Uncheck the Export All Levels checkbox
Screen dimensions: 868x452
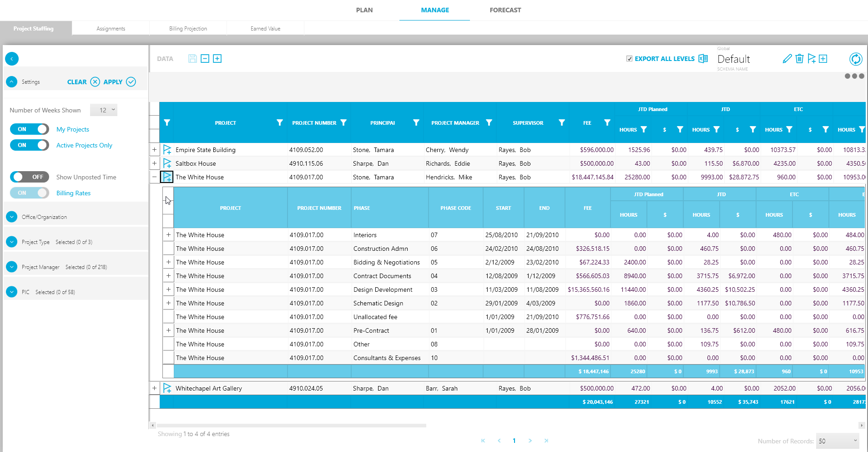(629, 59)
